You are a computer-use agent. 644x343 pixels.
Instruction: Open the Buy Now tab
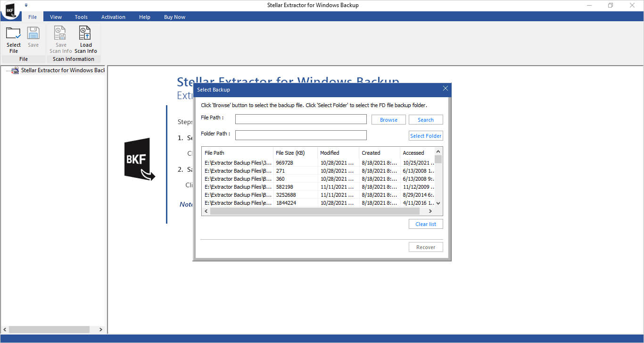click(x=174, y=17)
